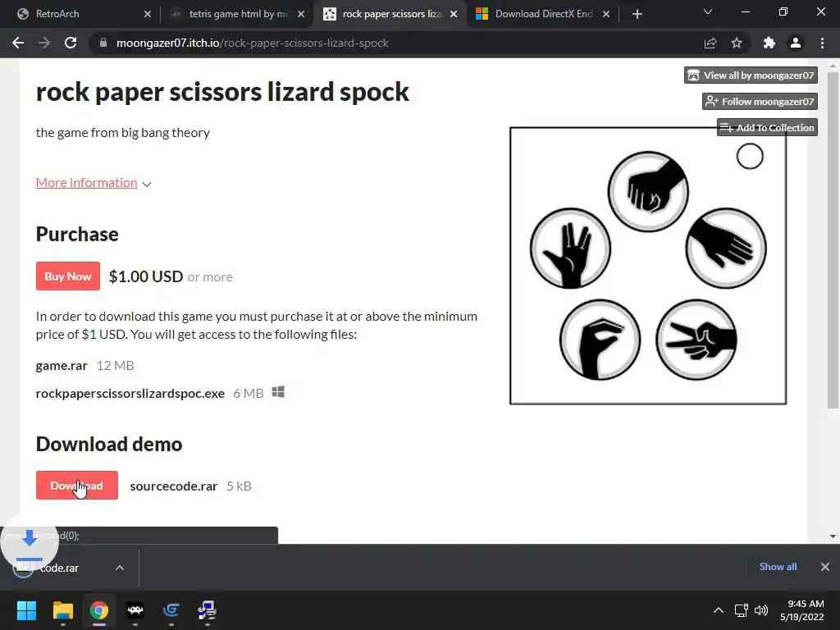Click the volume speaker icon
The width and height of the screenshot is (840, 630).
(x=760, y=610)
